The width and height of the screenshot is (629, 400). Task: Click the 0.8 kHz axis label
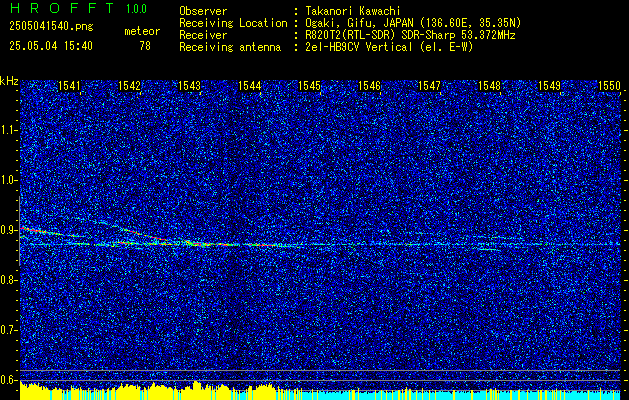tap(9, 280)
